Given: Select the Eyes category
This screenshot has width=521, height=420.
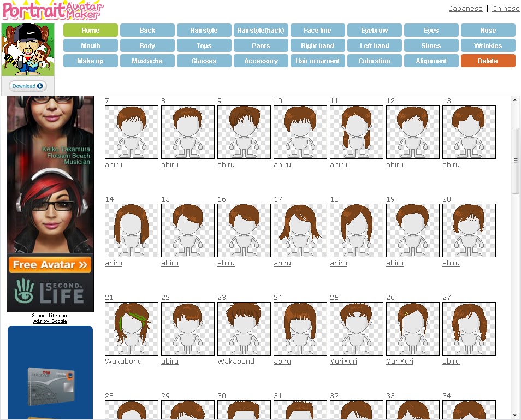Looking at the screenshot, I should (431, 30).
